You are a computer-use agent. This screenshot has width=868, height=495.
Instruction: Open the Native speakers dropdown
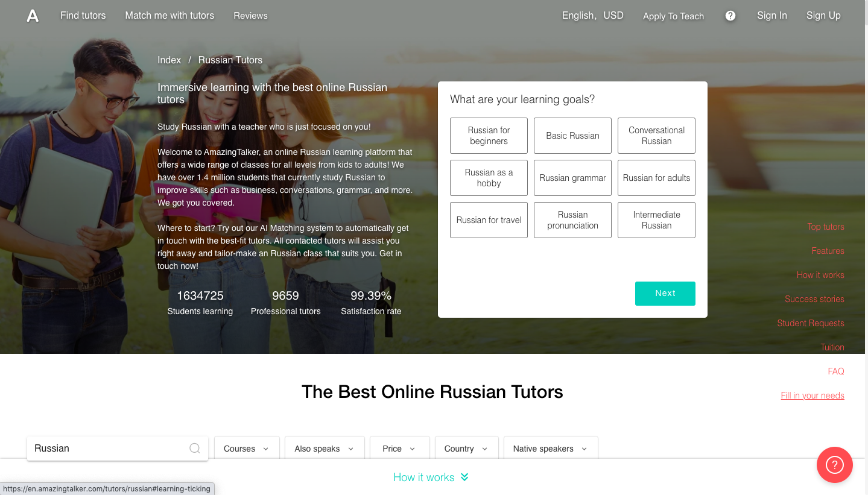coord(550,449)
